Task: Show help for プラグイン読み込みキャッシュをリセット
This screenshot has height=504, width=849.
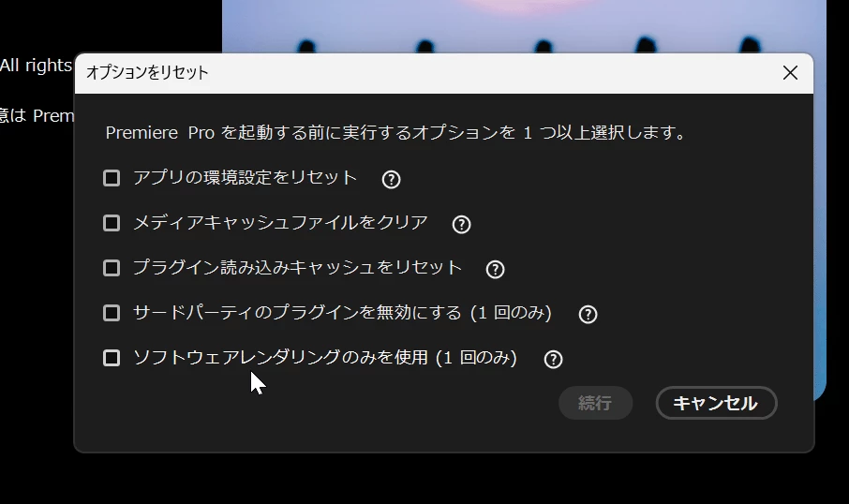Action: (x=495, y=269)
